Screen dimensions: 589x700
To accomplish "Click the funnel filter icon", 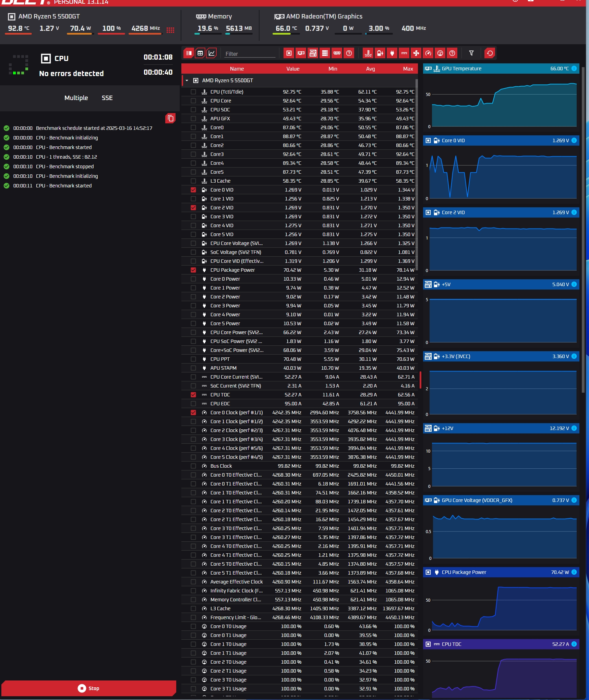I will pos(471,53).
